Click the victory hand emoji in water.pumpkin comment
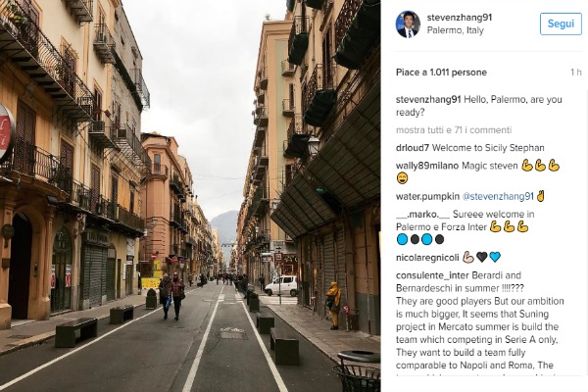This screenshot has height=392, width=588. pyautogui.click(x=540, y=196)
